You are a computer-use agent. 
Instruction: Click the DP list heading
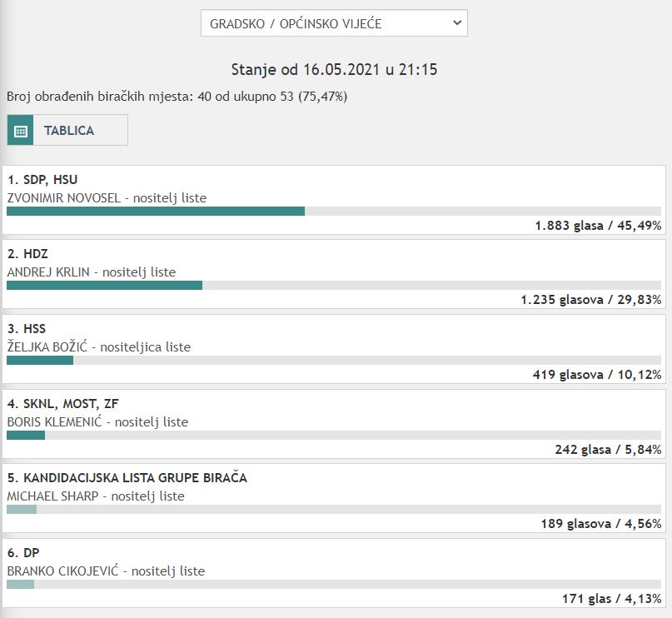[23, 552]
